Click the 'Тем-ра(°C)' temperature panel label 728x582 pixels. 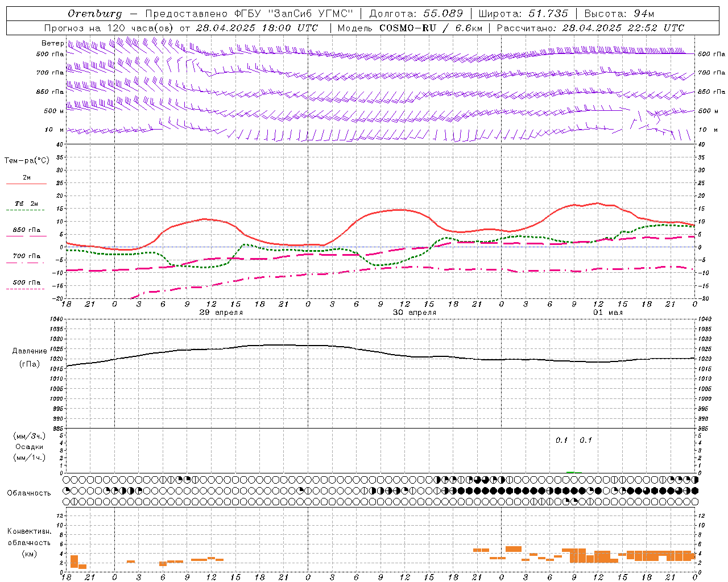27,161
